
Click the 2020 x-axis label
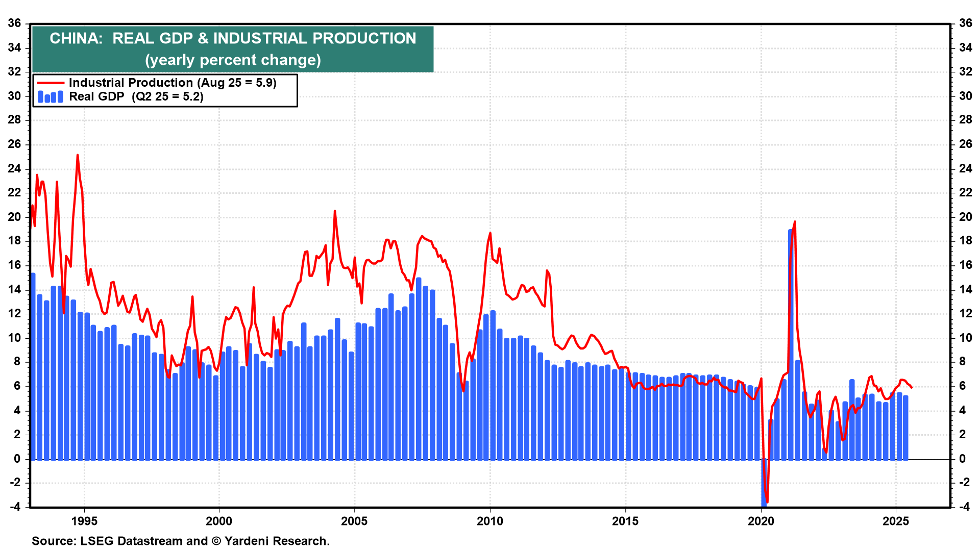click(x=761, y=521)
